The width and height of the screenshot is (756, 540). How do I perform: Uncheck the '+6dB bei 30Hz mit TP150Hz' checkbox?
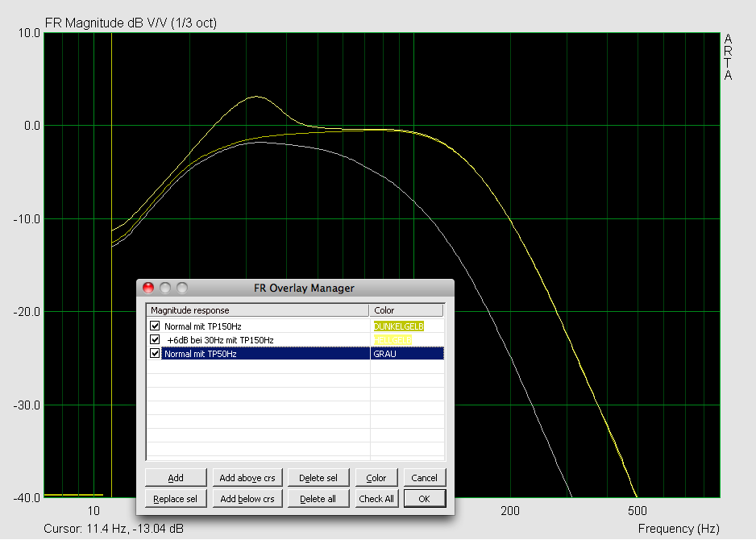[x=155, y=339]
